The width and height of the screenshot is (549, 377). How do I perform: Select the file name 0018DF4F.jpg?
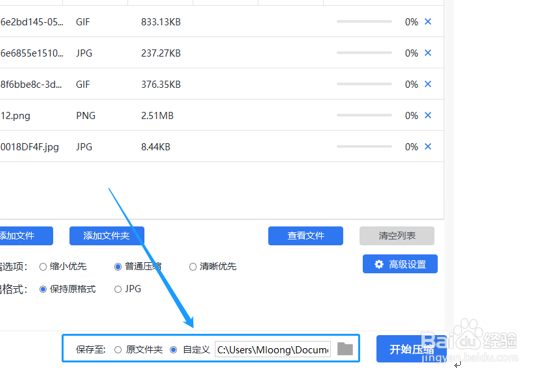click(29, 147)
